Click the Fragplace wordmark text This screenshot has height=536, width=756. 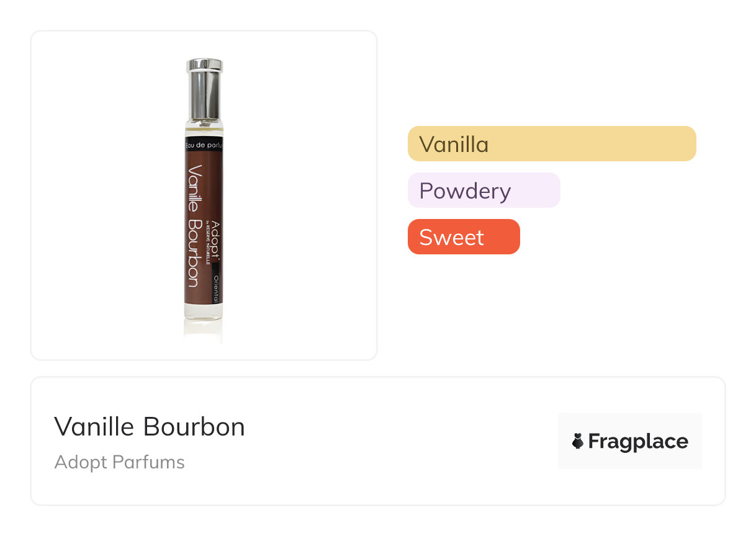pos(638,441)
